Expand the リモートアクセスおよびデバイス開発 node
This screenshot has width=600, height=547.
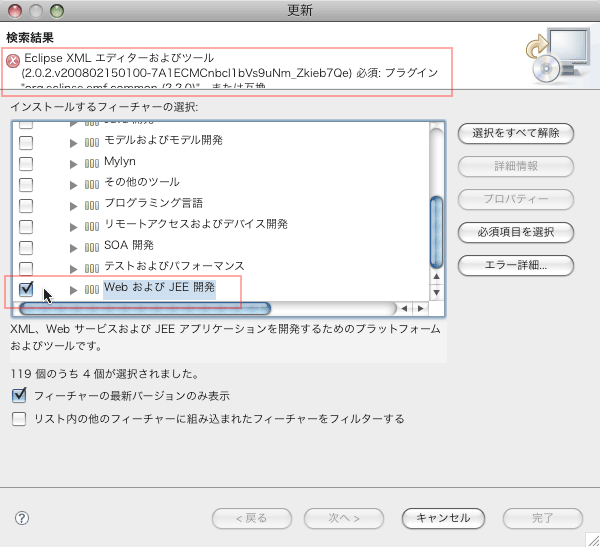[73, 227]
